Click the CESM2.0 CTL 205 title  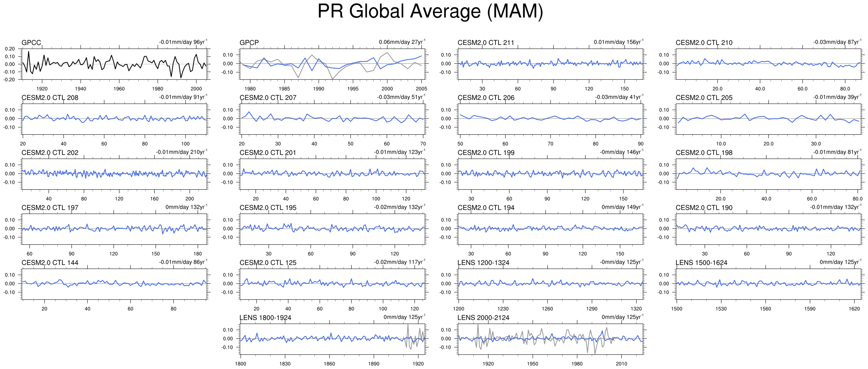pyautogui.click(x=704, y=98)
